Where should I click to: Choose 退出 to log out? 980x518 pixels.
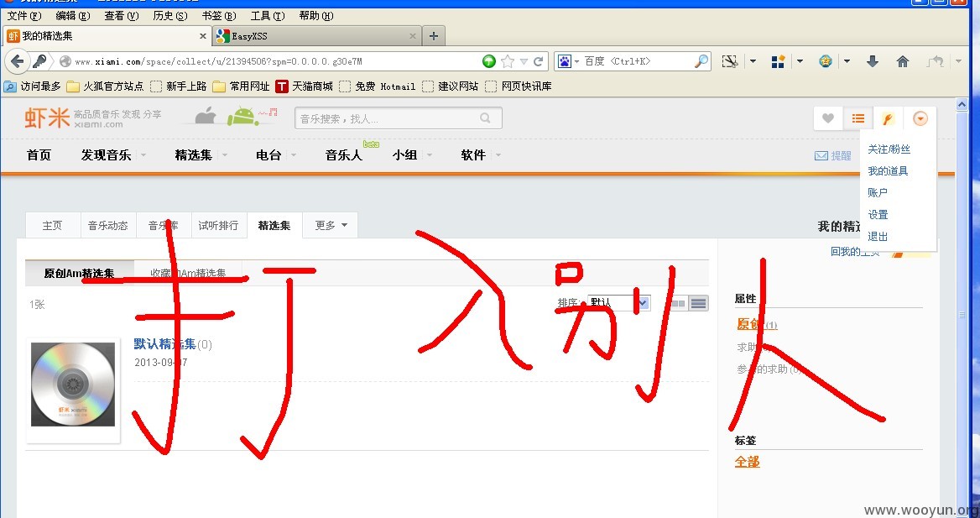tap(878, 237)
